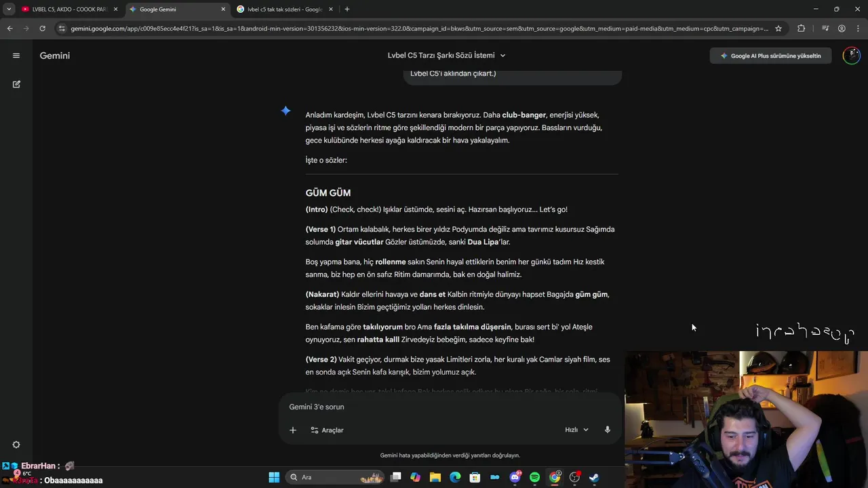
Task: Open the media control icon in toolbar
Action: coord(825,28)
